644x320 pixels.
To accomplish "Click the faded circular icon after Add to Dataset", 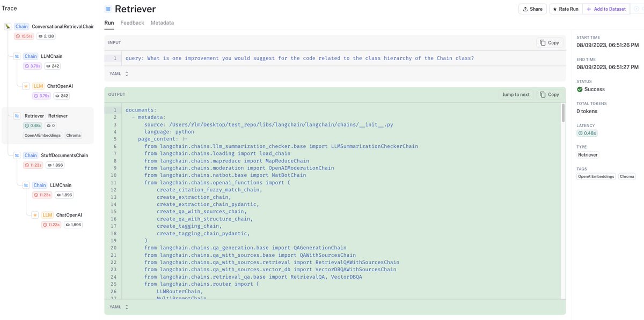I will 637,9.
